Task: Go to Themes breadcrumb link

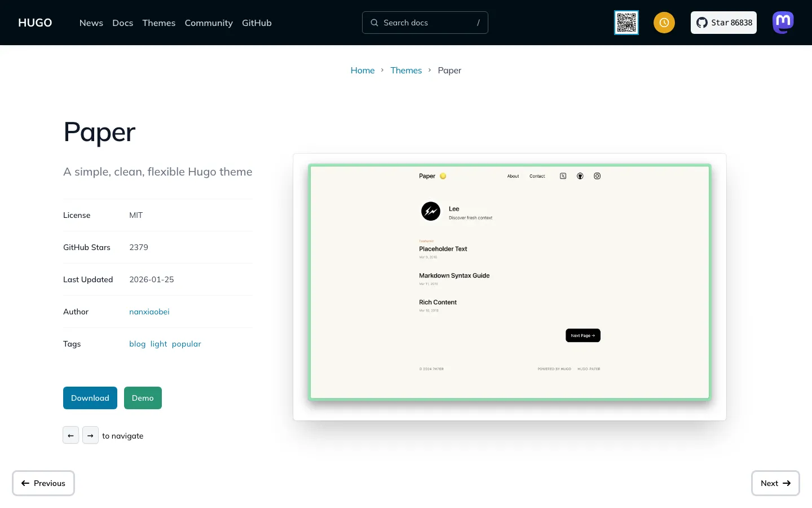Action: click(x=406, y=71)
